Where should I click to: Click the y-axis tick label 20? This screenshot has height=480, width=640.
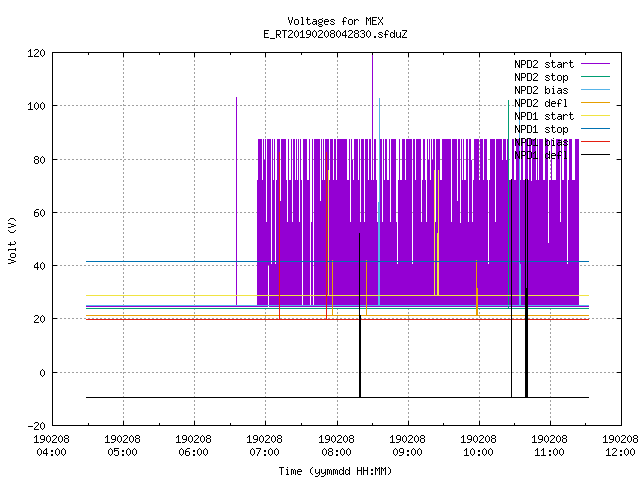tap(39, 319)
